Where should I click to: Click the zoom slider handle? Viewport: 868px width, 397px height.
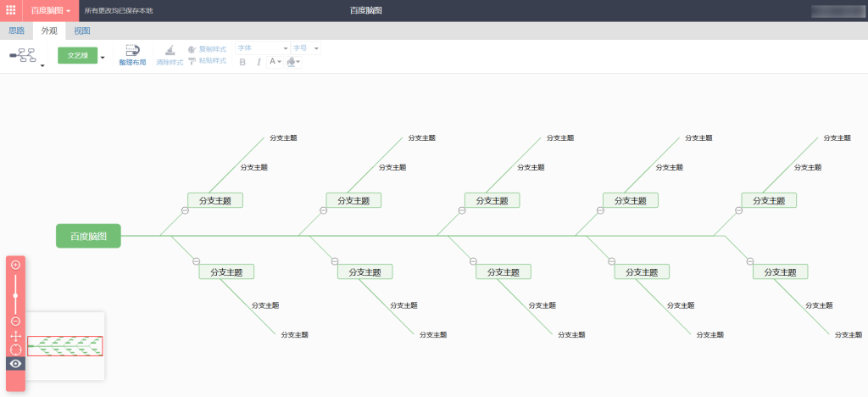pos(15,296)
